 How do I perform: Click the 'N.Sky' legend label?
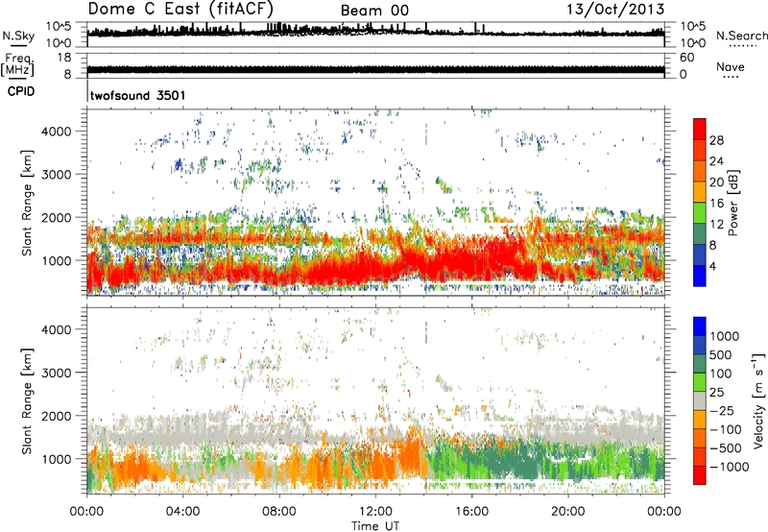pyautogui.click(x=18, y=36)
